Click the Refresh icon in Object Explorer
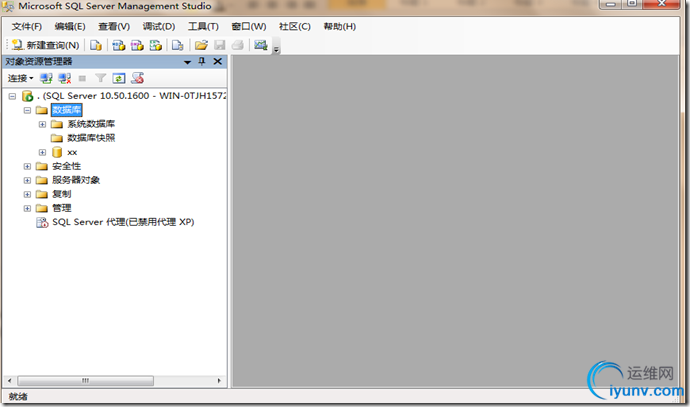 [x=119, y=78]
